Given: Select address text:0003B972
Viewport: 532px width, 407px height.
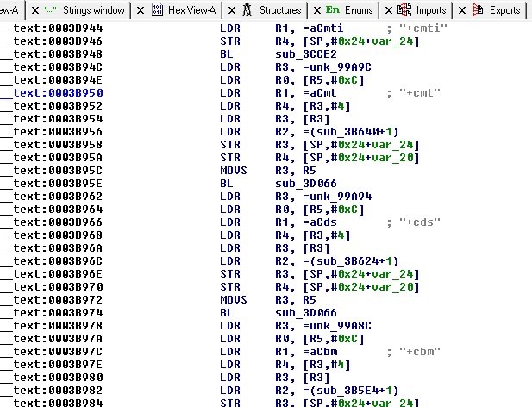Looking at the screenshot, I should 58,300.
